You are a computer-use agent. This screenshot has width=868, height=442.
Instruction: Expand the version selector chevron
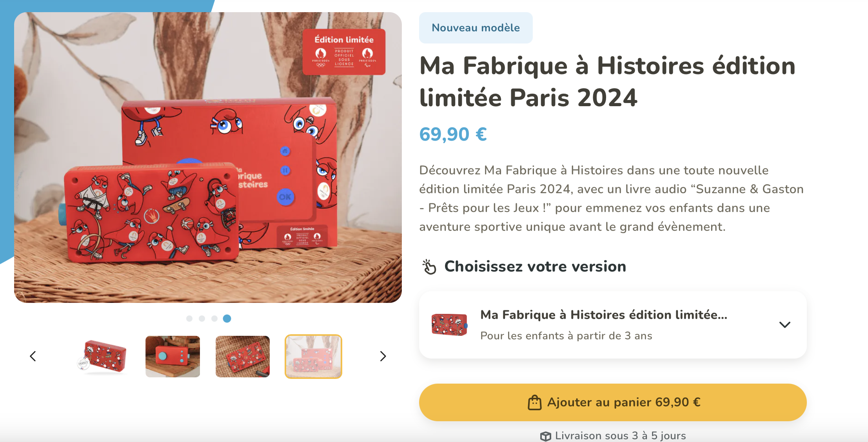pyautogui.click(x=784, y=325)
